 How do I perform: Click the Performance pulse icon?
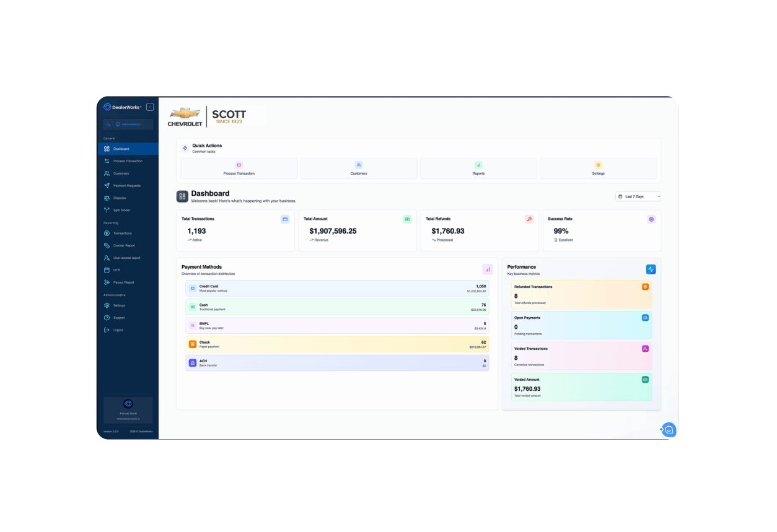click(651, 269)
